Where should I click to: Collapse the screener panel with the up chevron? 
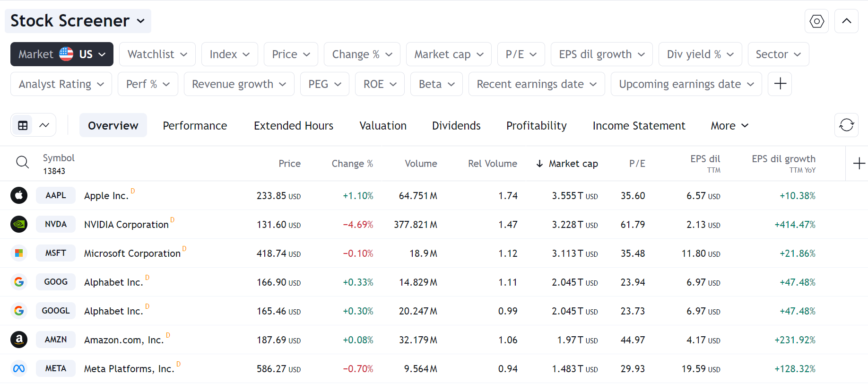(846, 21)
